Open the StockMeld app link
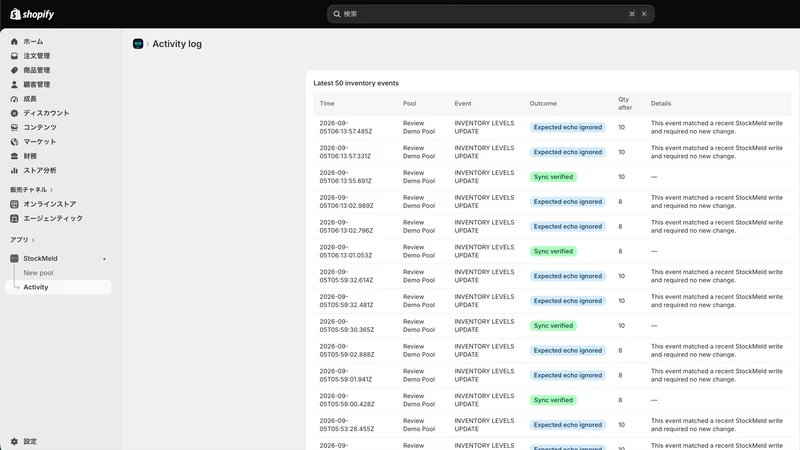Image resolution: width=800 pixels, height=450 pixels. [40, 258]
